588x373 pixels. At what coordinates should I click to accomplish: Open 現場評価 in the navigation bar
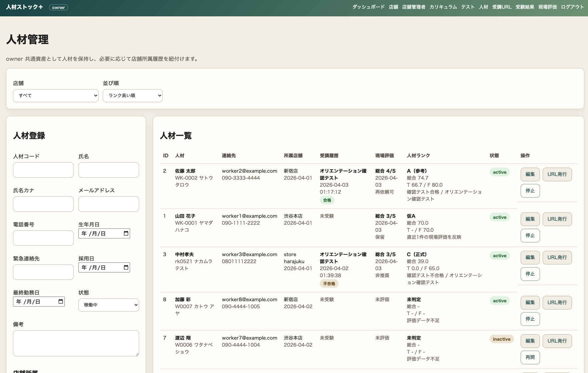(x=548, y=7)
